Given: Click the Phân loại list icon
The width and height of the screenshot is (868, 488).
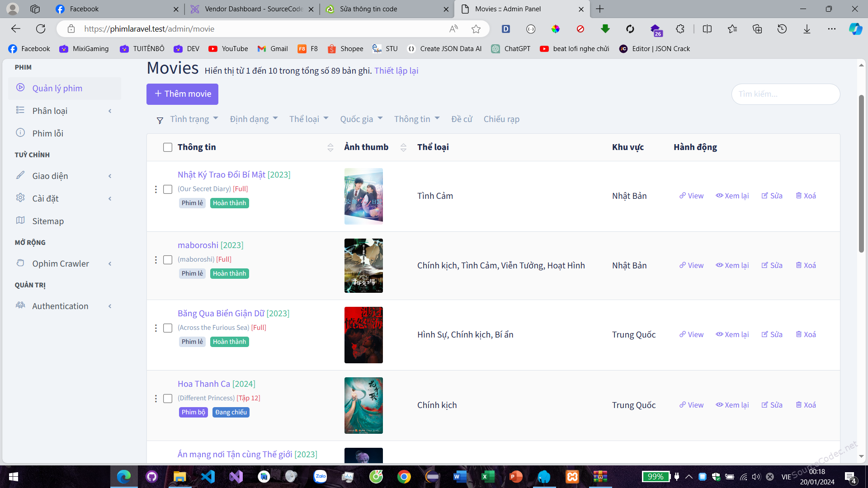Looking at the screenshot, I should (20, 110).
